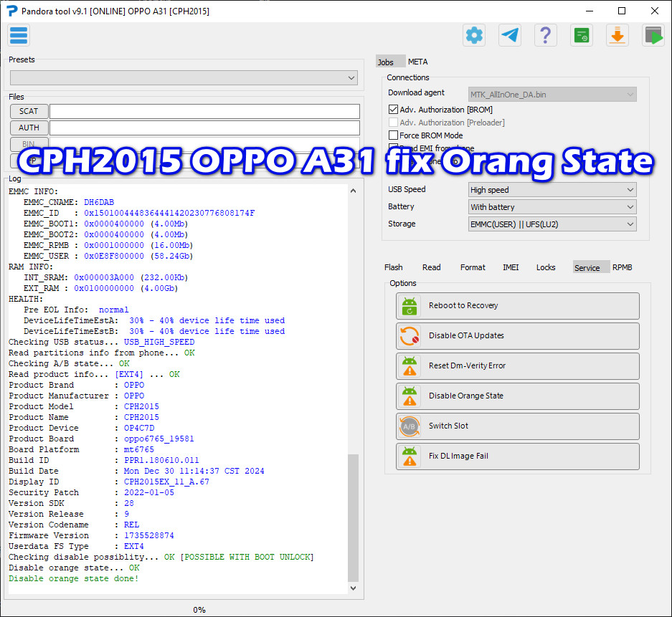Open settings with the gear icon
This screenshot has width=672, height=617.
474,35
